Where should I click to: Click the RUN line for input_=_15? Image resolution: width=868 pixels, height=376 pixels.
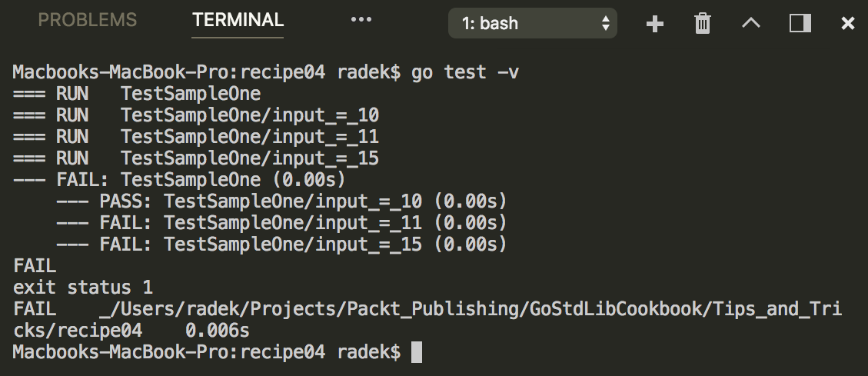coord(196,158)
